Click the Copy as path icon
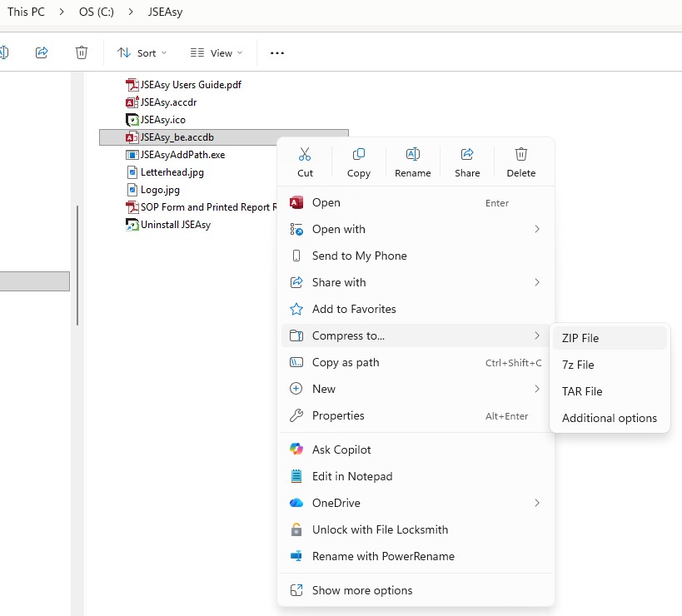 [x=296, y=362]
